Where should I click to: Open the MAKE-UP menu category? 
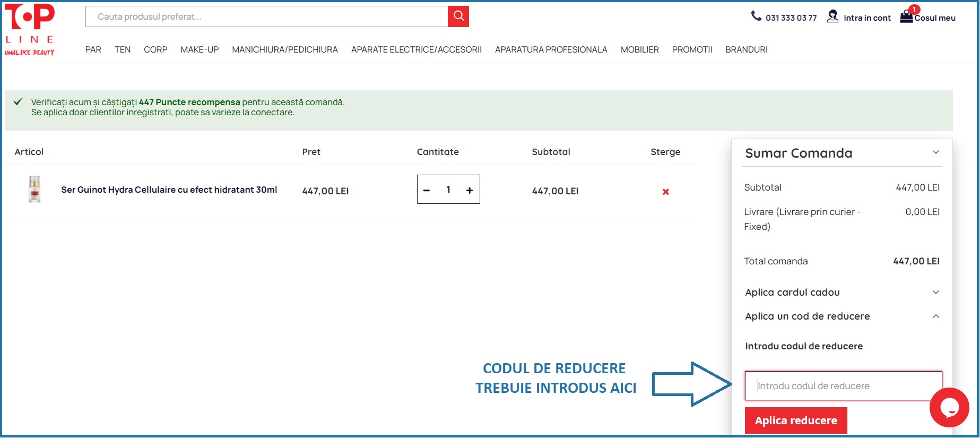[x=200, y=49]
